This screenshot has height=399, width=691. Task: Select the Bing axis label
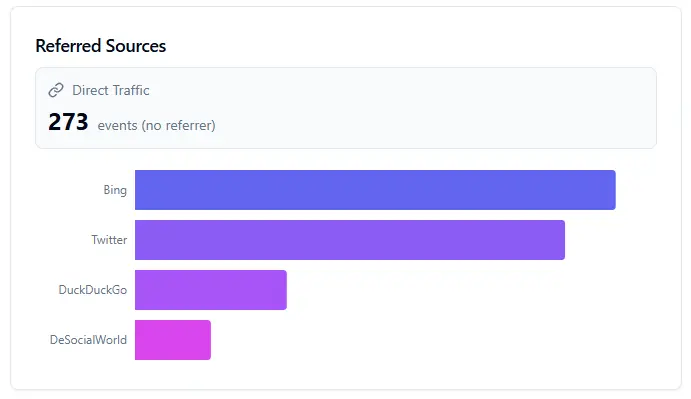(x=115, y=190)
